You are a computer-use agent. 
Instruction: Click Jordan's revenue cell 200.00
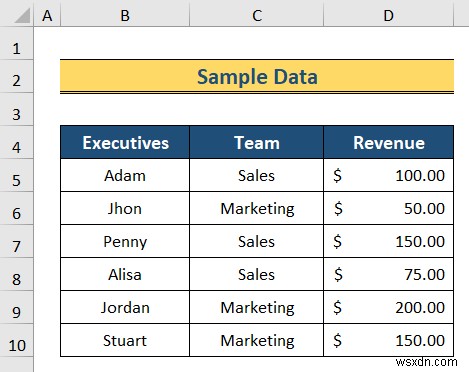click(388, 307)
